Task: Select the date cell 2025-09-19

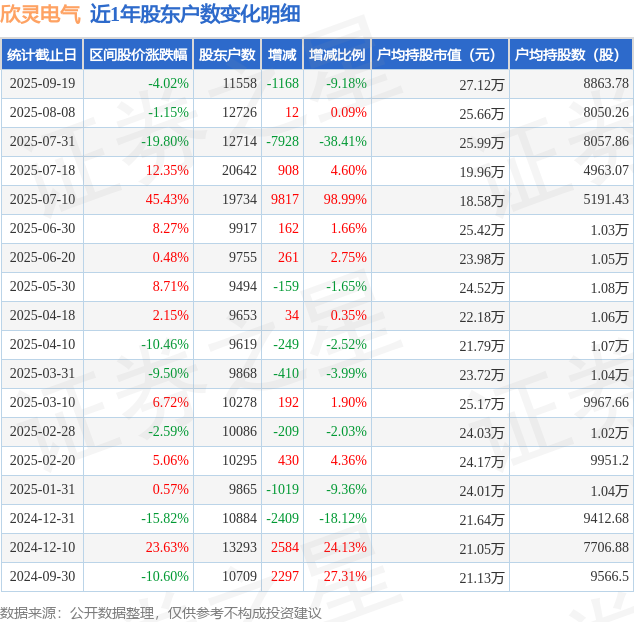Action: tap(42, 83)
